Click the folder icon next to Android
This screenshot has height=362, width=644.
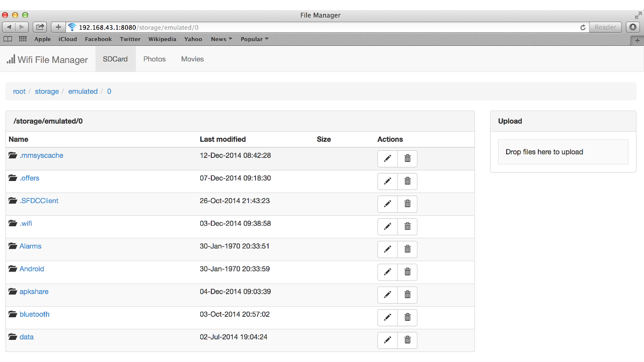(x=13, y=268)
